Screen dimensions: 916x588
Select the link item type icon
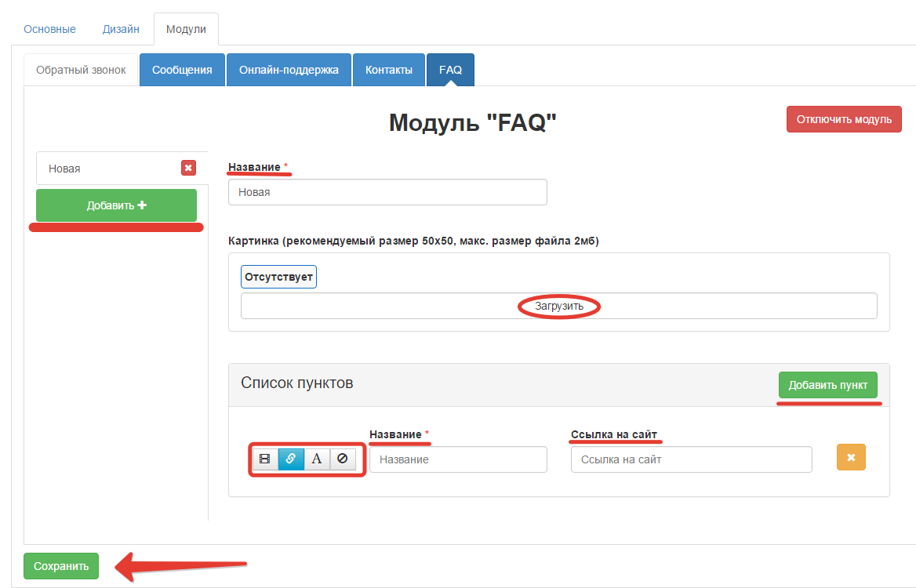[291, 459]
